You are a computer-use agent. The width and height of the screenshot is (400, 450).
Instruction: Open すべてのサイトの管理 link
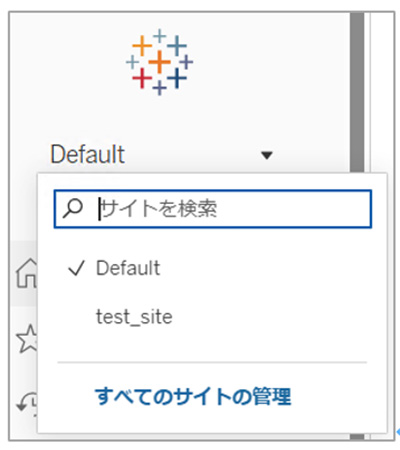point(193,396)
